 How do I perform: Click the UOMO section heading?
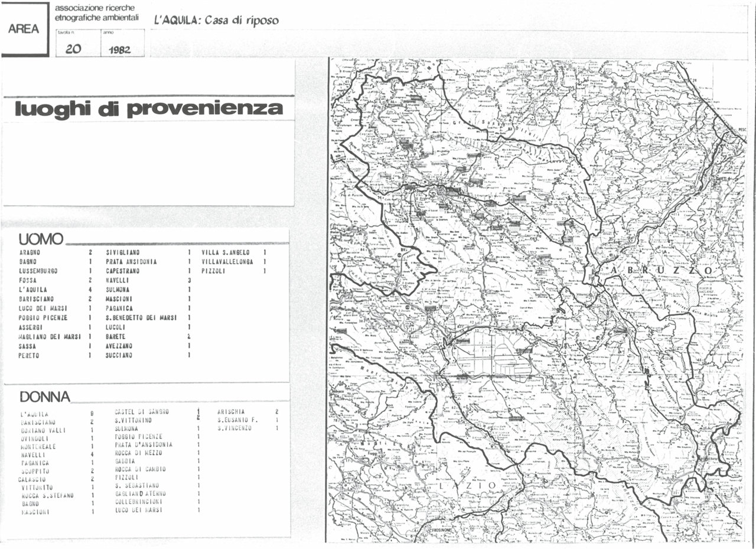pos(41,239)
